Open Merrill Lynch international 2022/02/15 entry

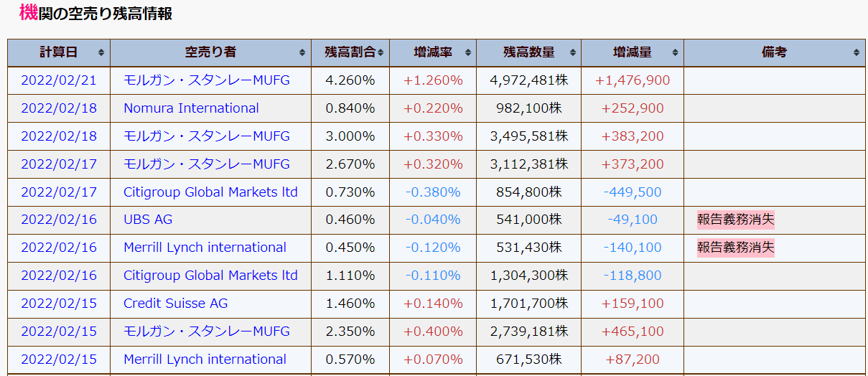click(x=205, y=359)
